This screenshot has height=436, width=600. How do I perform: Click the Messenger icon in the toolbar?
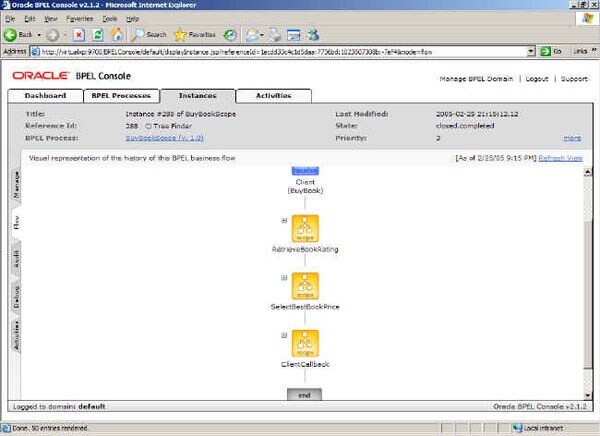pos(313,35)
